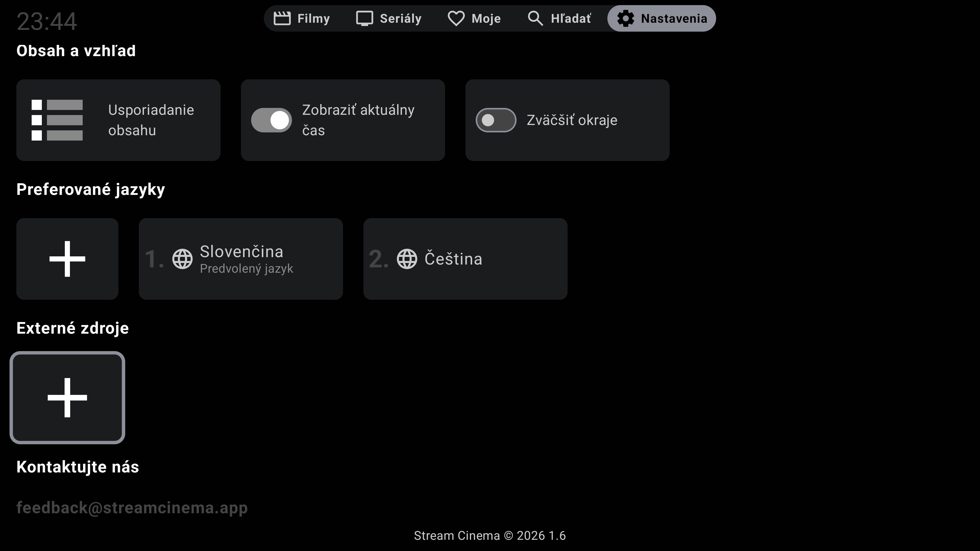Click the globe icon beside Čeština
Viewport: 980px width, 551px height.
pos(407,259)
